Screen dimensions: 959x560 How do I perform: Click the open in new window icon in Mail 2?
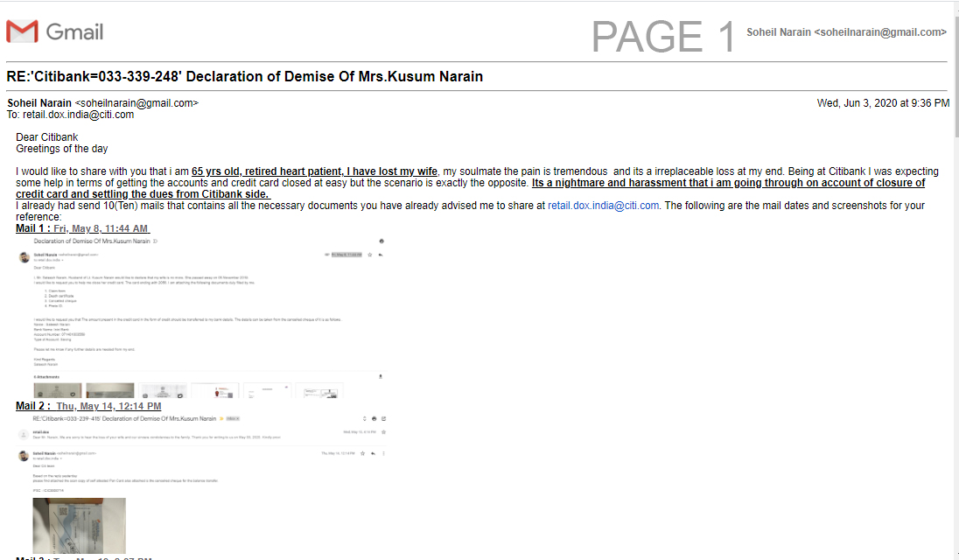(383, 419)
